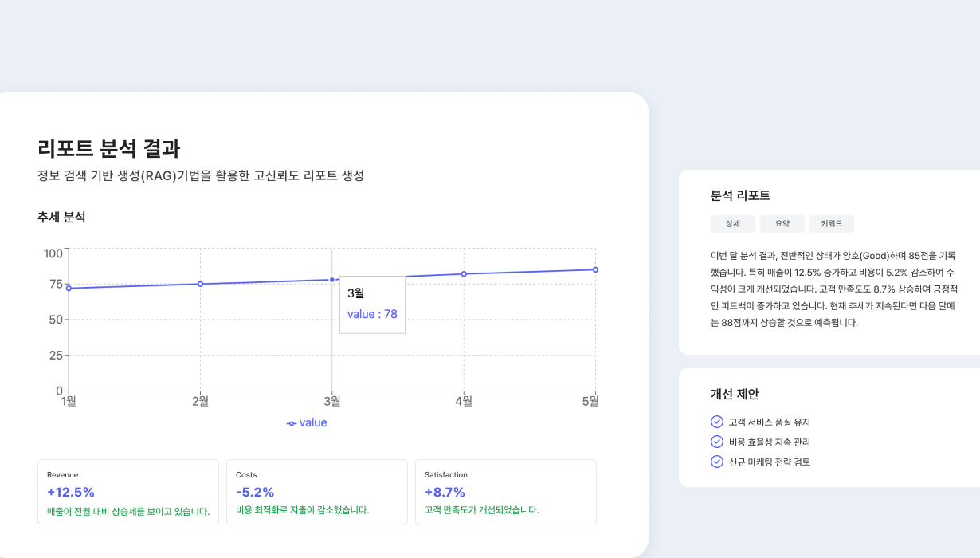
Task: Click the Revenue +12.5% metric card
Action: [x=127, y=492]
